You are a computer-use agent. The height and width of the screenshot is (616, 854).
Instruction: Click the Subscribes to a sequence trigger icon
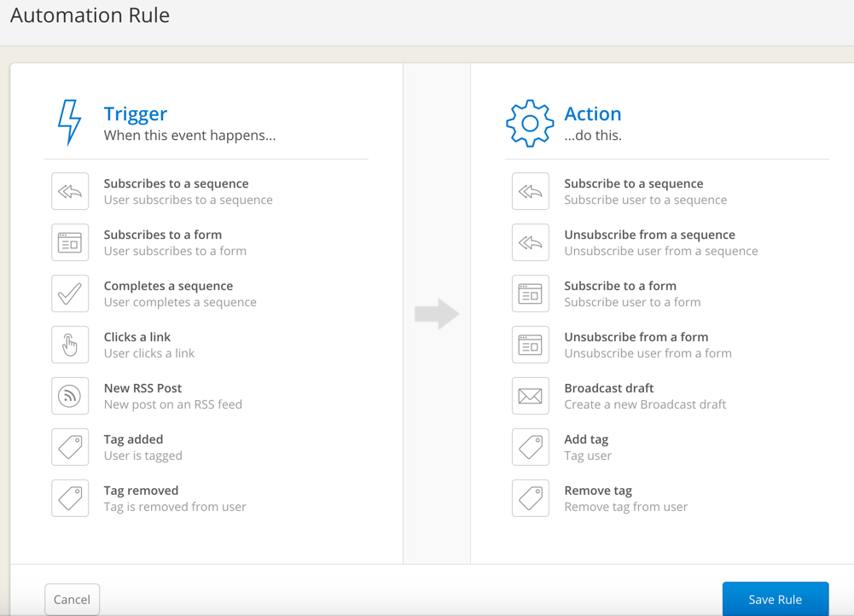point(70,191)
